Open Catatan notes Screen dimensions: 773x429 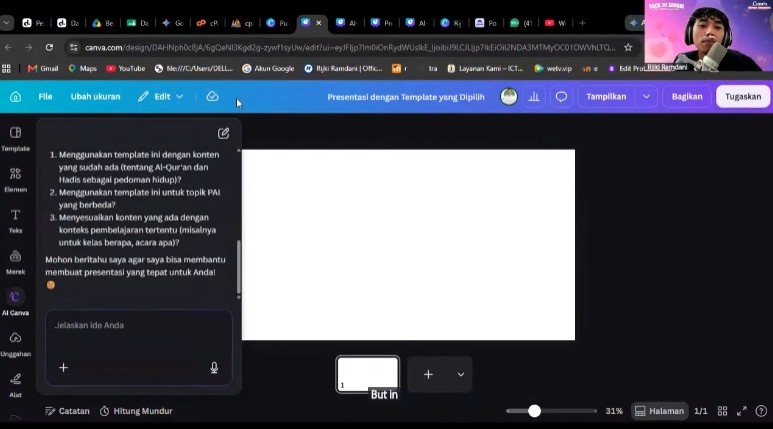68,411
